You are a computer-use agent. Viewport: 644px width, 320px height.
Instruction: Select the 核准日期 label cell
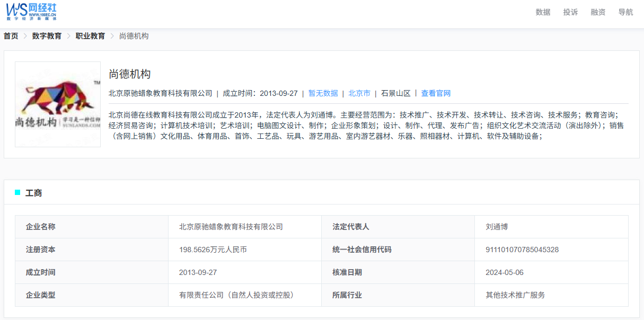click(398, 272)
